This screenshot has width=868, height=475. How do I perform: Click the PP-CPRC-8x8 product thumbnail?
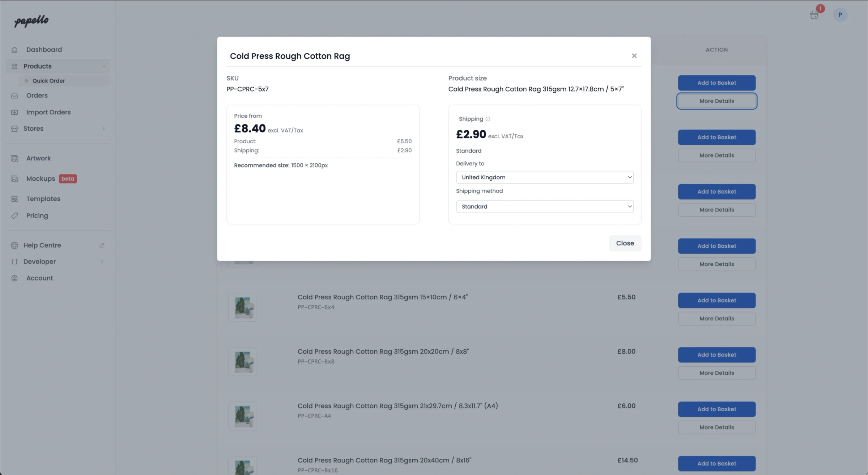pos(242,361)
